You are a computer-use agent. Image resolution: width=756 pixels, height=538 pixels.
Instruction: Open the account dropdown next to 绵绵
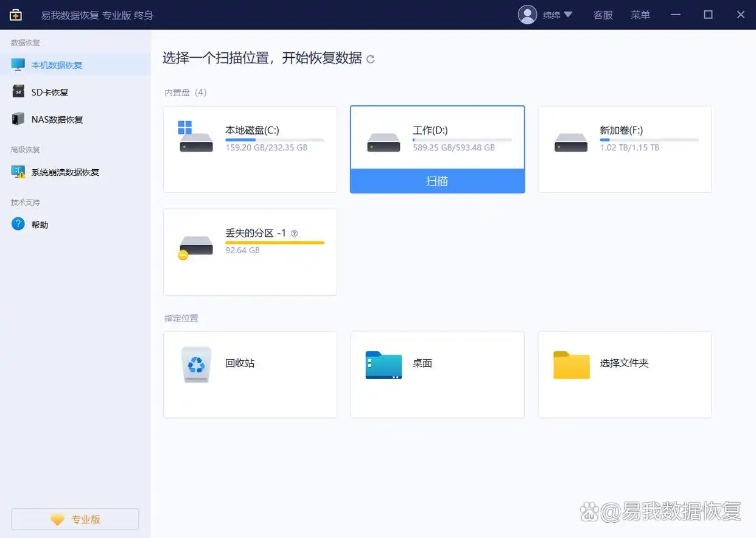click(568, 15)
